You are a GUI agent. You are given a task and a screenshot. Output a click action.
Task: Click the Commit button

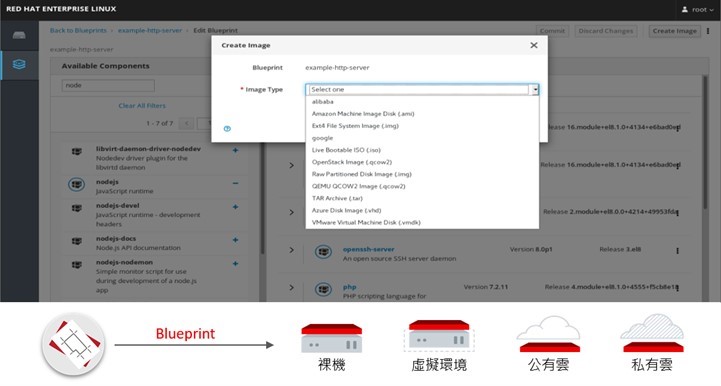tap(552, 31)
